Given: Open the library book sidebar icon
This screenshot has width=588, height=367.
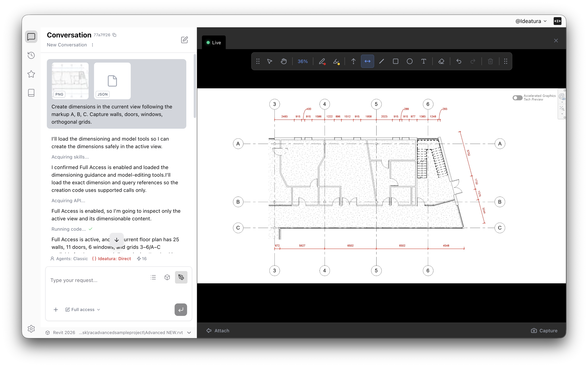Looking at the screenshot, I should point(31,93).
